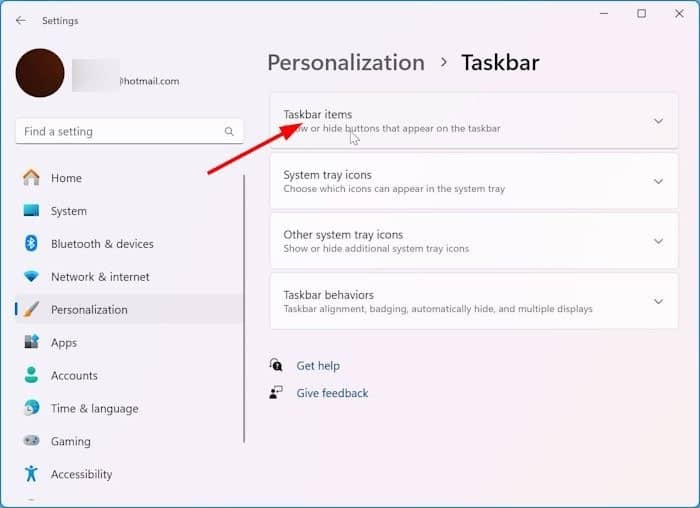Expand Other system tray icons chevron
Screen dimensions: 700x508
[658, 242]
